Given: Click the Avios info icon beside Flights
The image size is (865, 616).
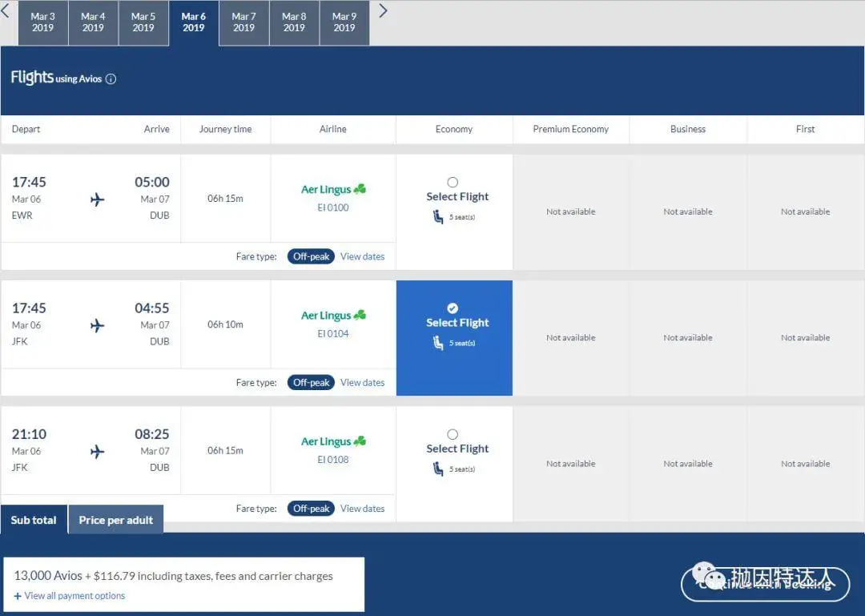Looking at the screenshot, I should (111, 79).
